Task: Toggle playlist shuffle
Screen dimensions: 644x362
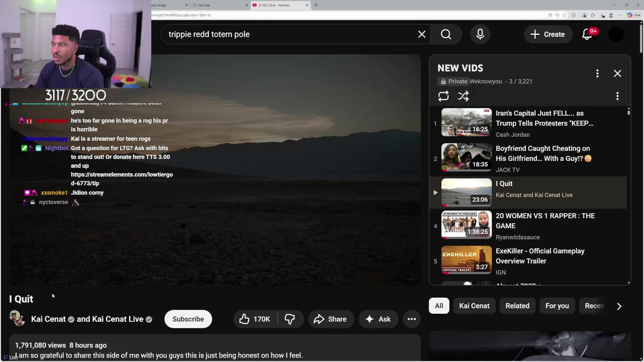Action: point(463,96)
